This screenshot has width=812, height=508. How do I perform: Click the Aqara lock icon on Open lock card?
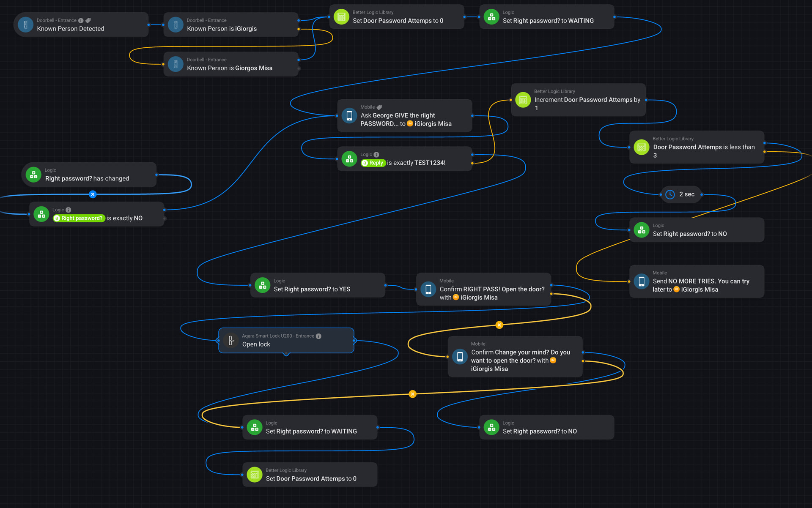pyautogui.click(x=231, y=340)
